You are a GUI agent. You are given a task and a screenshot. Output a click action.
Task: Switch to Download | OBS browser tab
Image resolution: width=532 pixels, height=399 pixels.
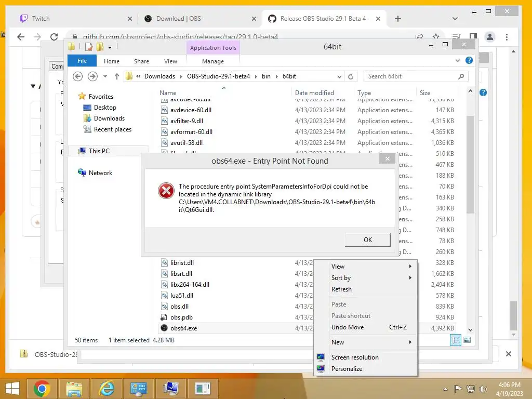[x=200, y=19]
